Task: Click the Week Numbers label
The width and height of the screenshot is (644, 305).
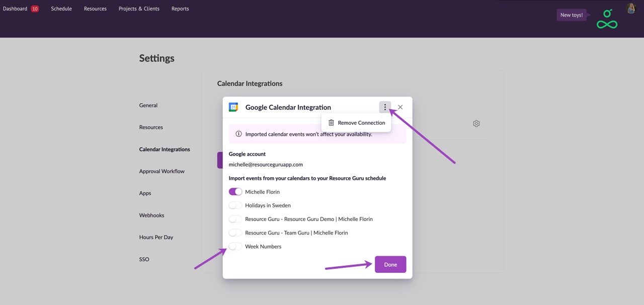Action: [x=263, y=247]
